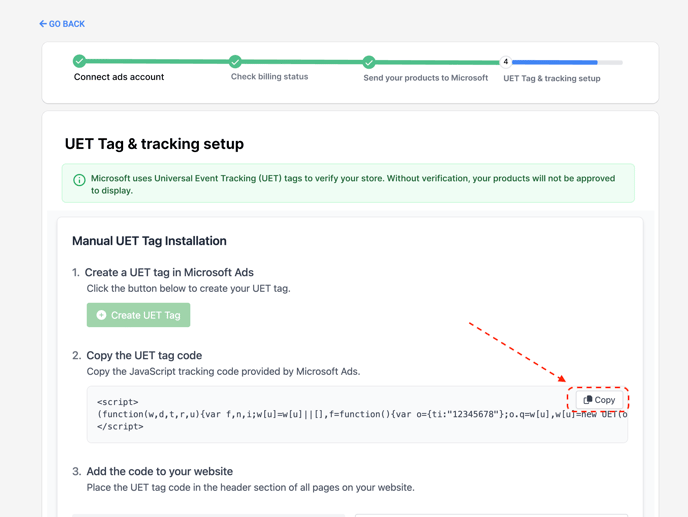Click the Check billing status checkmark circle
This screenshot has width=688, height=517.
point(235,61)
